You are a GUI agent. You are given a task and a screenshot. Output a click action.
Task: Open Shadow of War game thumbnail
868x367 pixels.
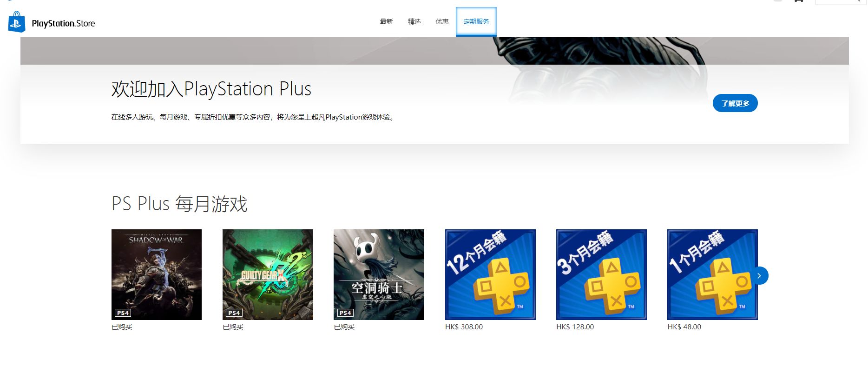click(157, 274)
